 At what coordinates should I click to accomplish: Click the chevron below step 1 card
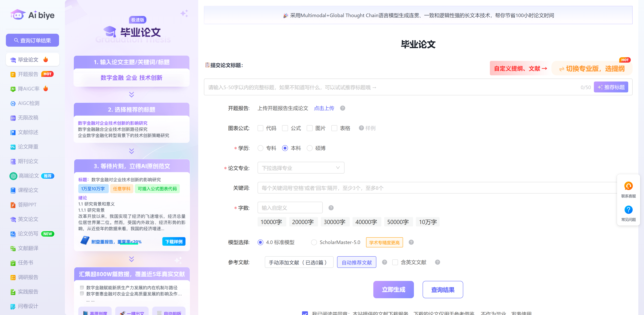(x=131, y=95)
